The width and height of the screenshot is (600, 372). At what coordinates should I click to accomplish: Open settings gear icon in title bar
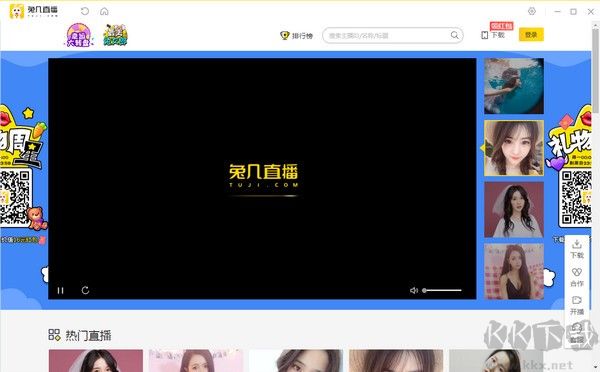click(532, 11)
